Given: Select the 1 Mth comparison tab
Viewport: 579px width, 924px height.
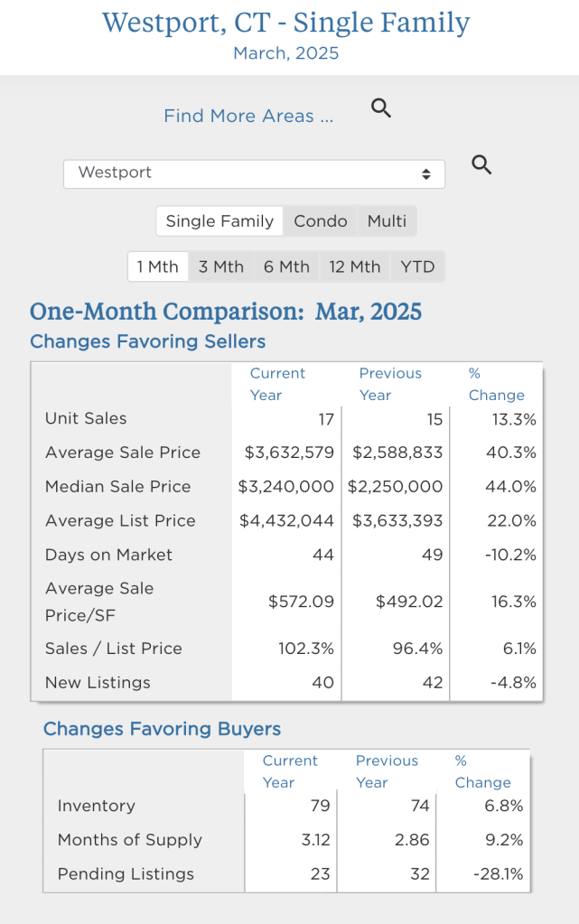Looking at the screenshot, I should coord(158,266).
